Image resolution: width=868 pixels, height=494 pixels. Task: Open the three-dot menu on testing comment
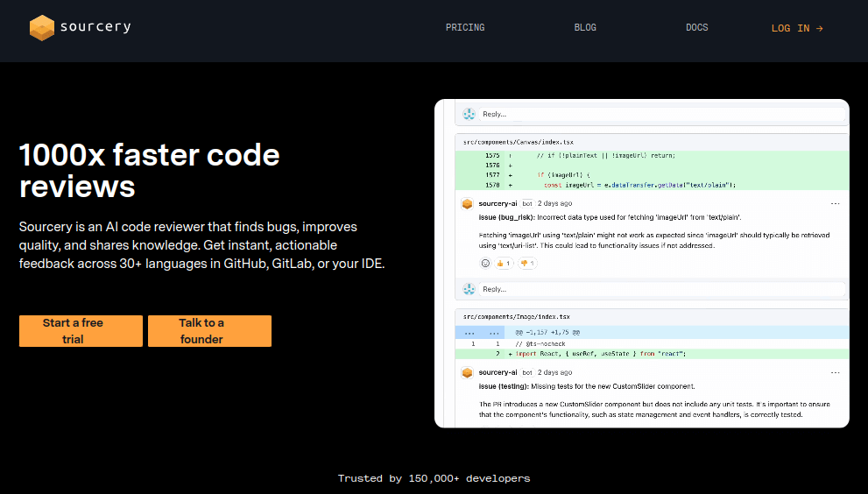point(835,372)
